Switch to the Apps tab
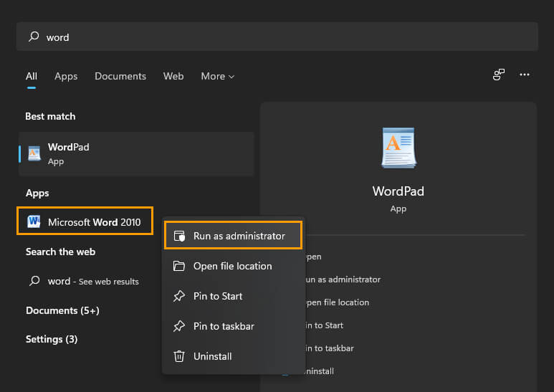The width and height of the screenshot is (554, 392). point(66,76)
